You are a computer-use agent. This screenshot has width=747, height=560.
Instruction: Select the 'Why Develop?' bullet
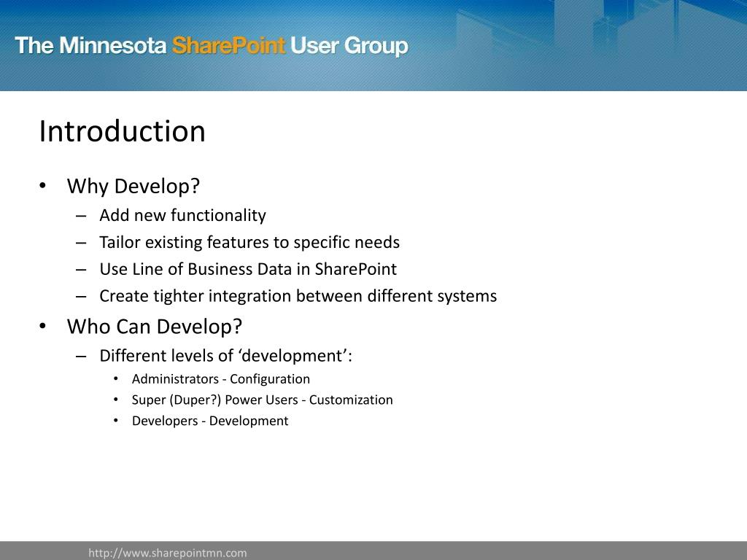[x=133, y=186]
